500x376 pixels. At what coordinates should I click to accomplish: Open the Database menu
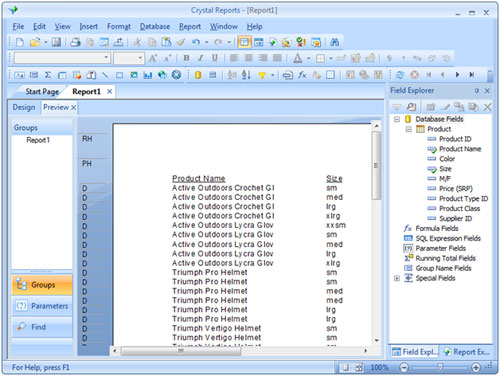(155, 26)
